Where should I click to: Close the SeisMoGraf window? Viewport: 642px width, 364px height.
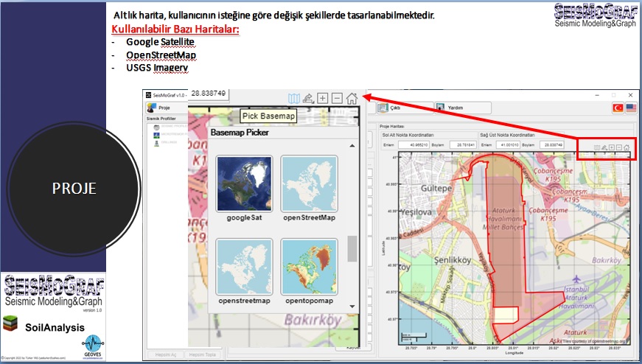[630, 95]
